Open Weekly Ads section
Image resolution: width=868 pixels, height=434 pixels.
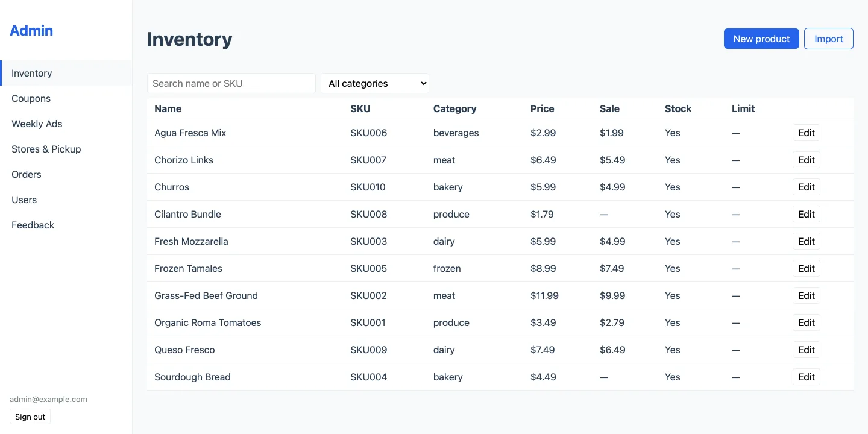click(x=66, y=124)
